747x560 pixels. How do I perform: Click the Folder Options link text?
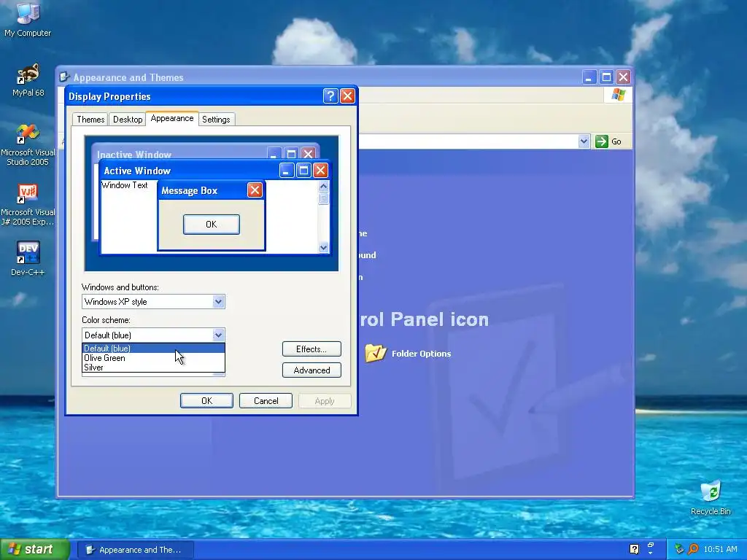(421, 354)
